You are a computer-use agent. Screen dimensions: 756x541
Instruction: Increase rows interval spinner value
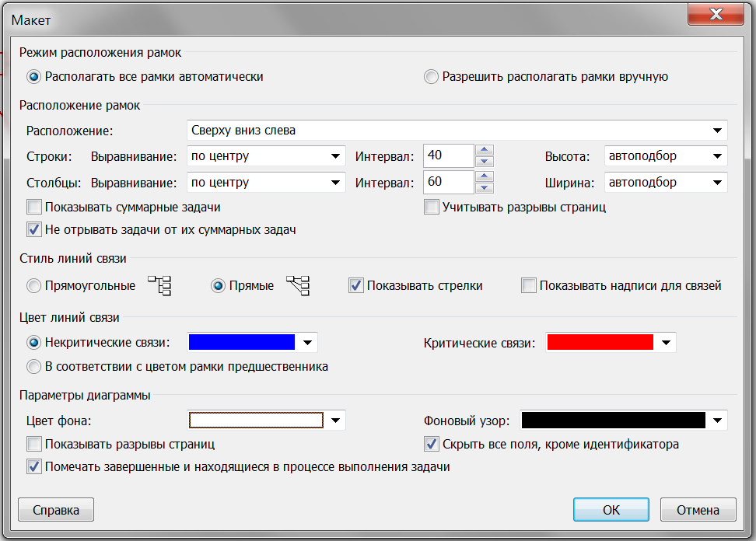485,150
